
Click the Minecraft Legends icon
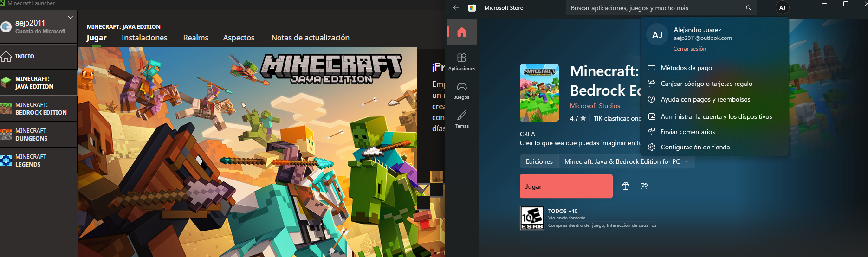pos(6,161)
